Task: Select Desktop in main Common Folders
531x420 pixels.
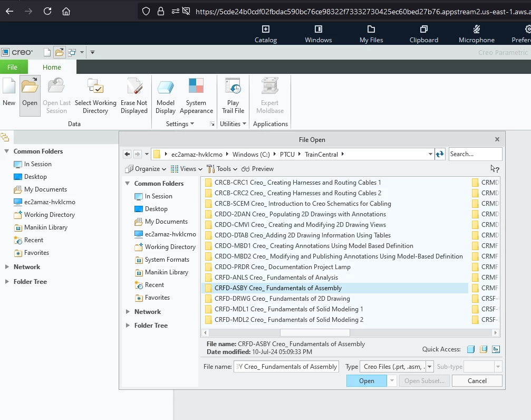Action: click(30, 177)
